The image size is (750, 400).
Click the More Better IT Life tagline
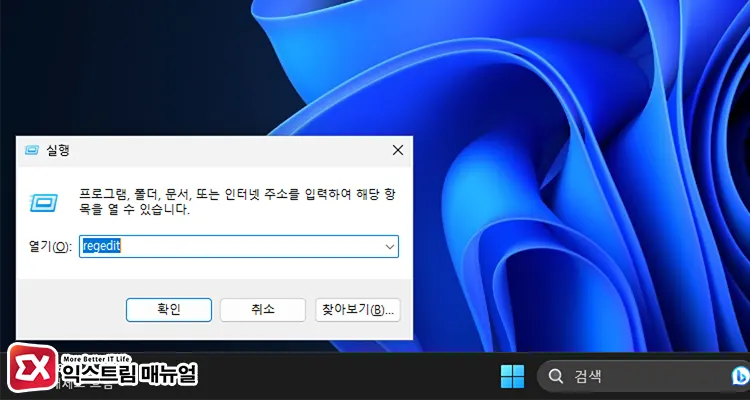pos(96,358)
